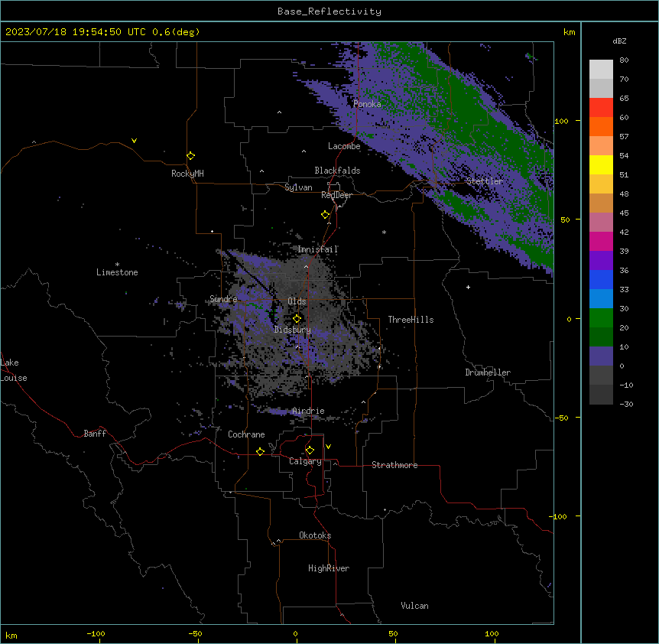659x644 pixels.
Task: Click the Drumheller city label
Action: pyautogui.click(x=488, y=372)
